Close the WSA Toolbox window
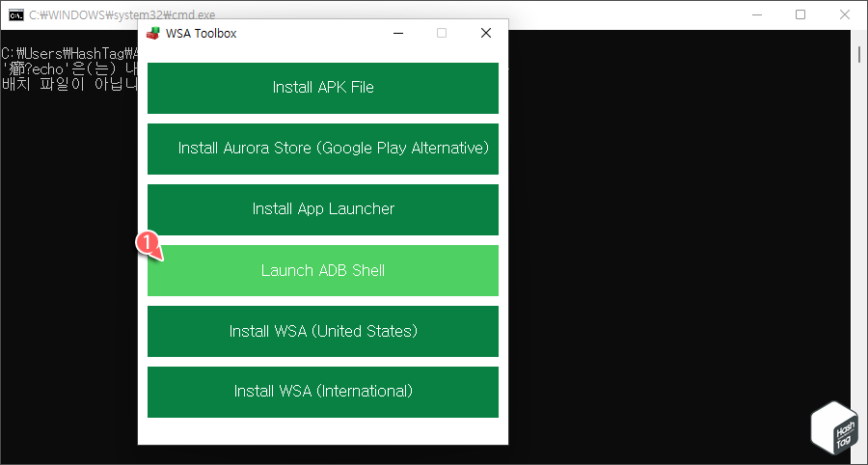This screenshot has height=465, width=868. 486,33
